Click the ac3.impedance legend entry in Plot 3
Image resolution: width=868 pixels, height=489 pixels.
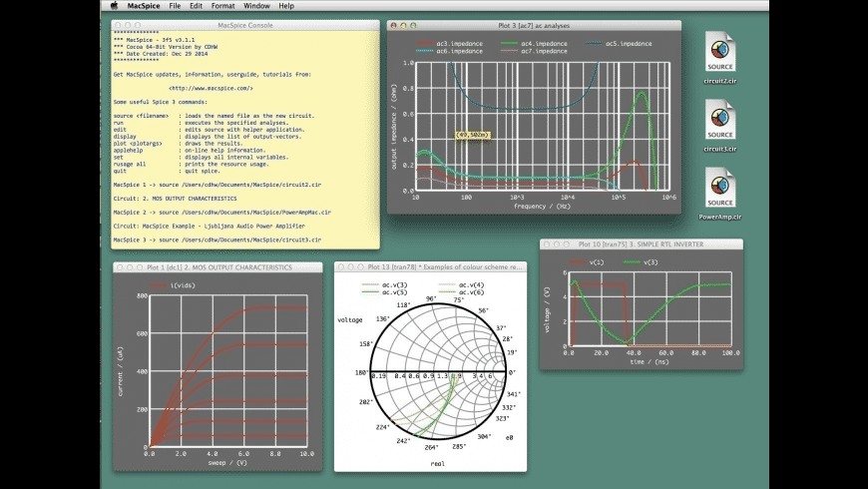click(x=449, y=43)
